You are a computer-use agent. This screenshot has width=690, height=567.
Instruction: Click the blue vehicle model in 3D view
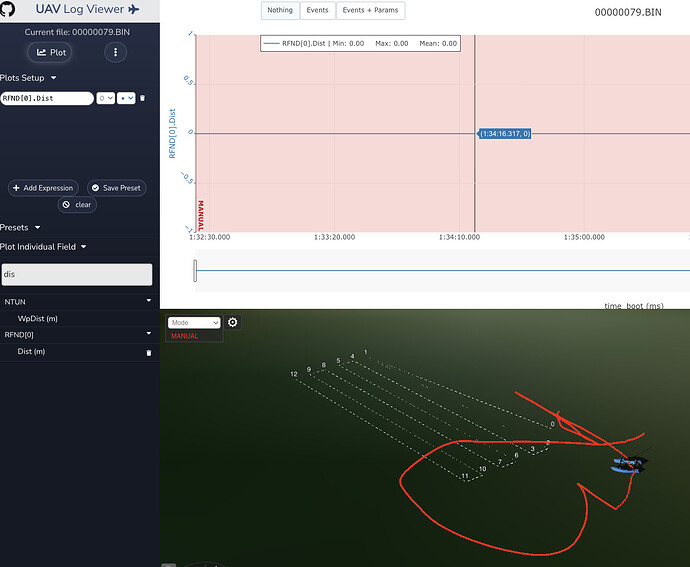[629, 465]
